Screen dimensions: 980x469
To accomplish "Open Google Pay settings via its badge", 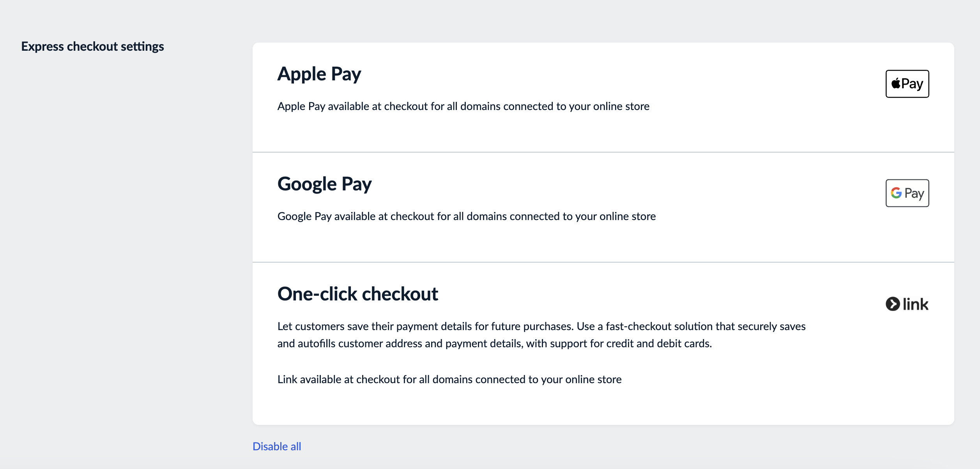I will point(907,193).
